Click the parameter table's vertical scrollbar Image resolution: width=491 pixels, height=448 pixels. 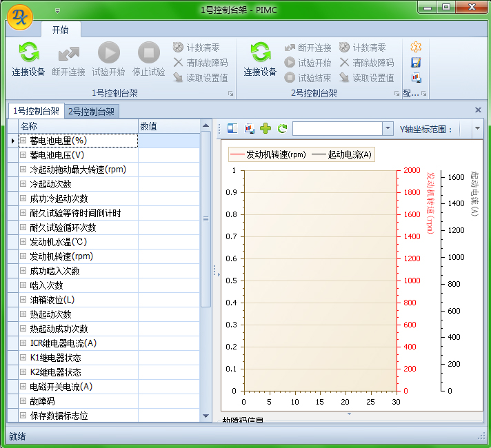click(206, 276)
